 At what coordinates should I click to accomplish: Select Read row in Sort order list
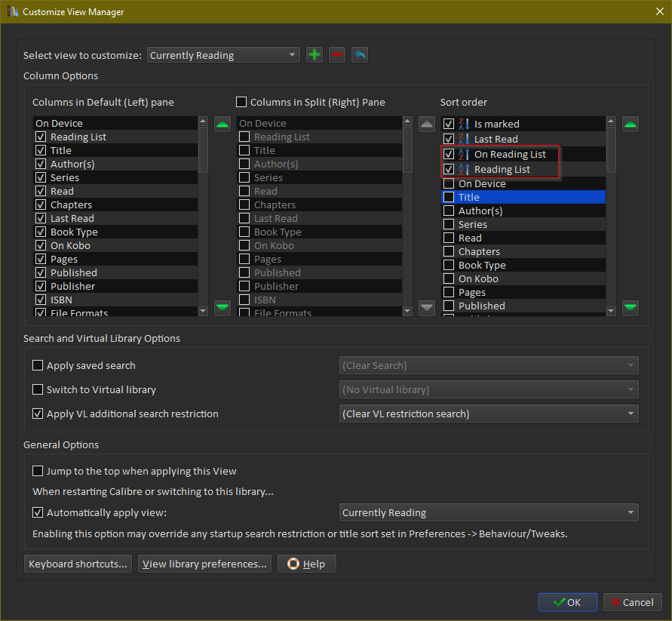click(523, 238)
